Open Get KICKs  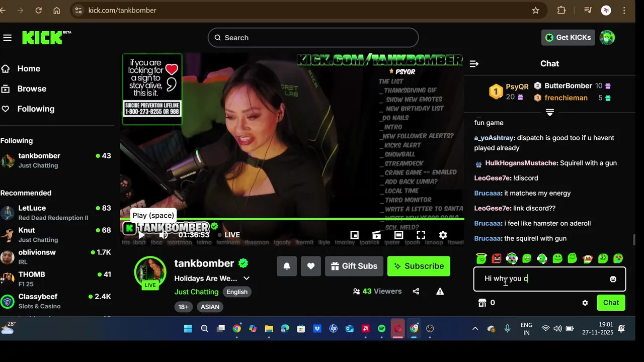(569, 38)
